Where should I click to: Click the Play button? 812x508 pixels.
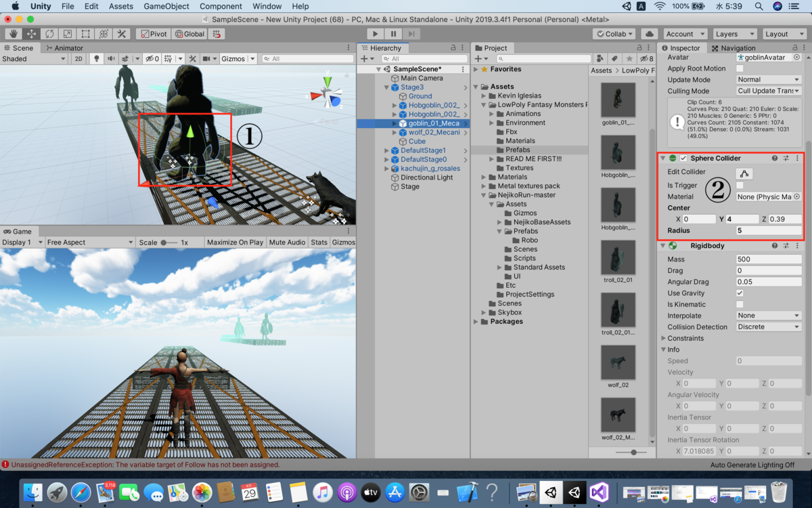click(376, 34)
